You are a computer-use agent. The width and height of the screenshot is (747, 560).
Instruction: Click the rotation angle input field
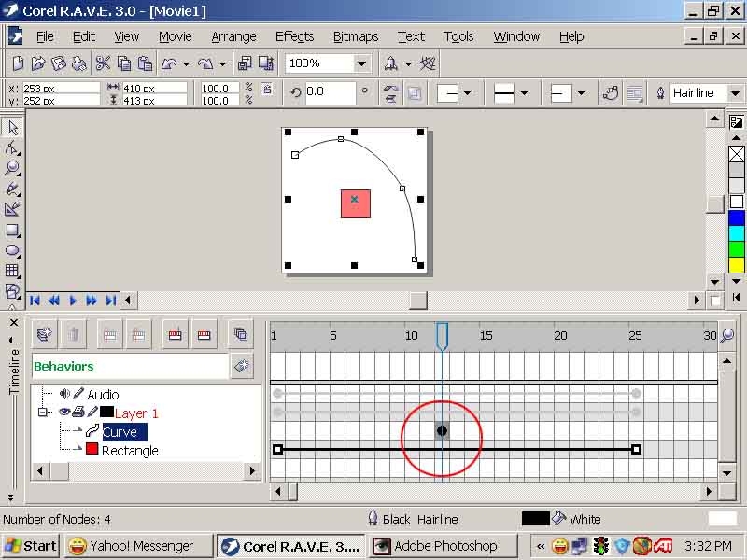(330, 91)
